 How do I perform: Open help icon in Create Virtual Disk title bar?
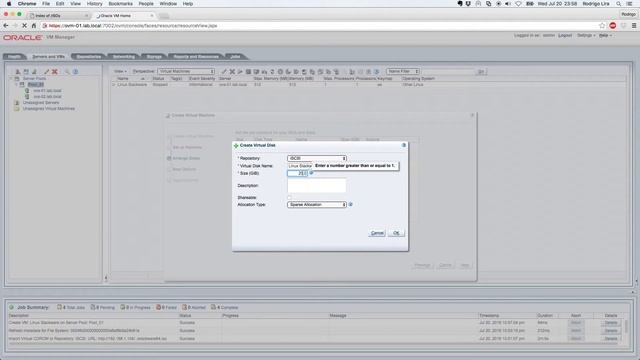404,145
